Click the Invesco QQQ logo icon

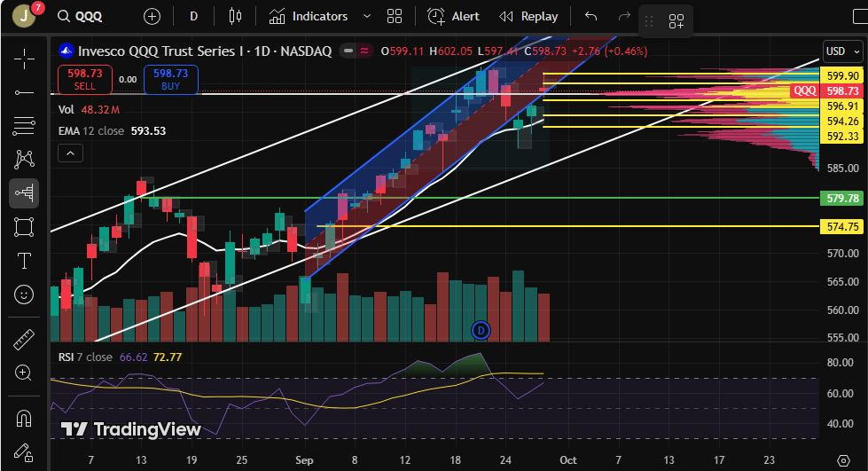[x=66, y=51]
